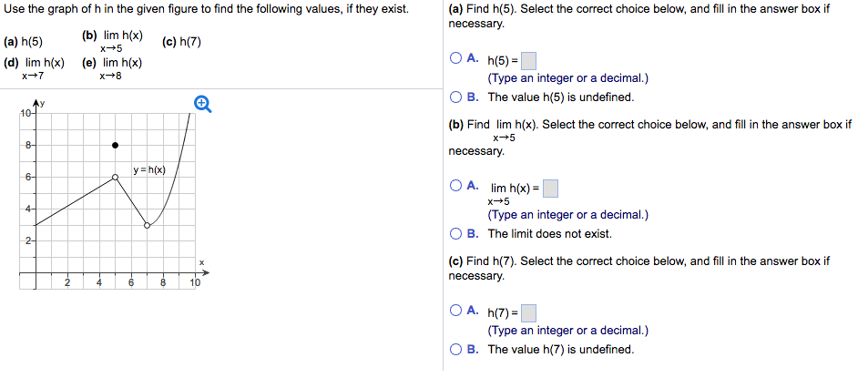Click the open circle at the graph's peak
The height and width of the screenshot is (378, 868).
click(115, 178)
